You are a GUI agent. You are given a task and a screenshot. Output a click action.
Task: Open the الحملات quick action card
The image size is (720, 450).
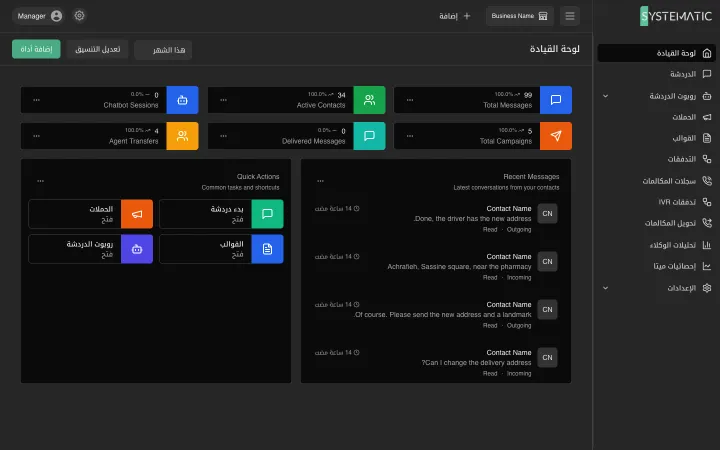[x=90, y=214]
